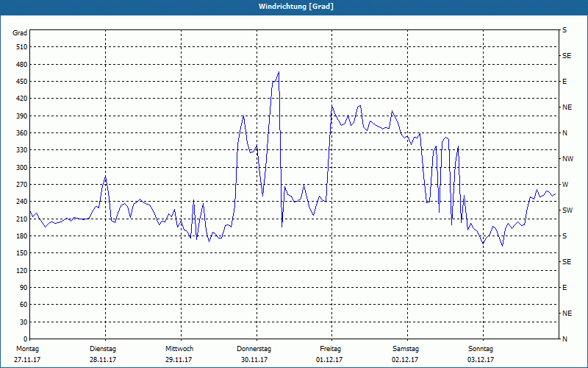Select the 240 value on the left axis

[x=22, y=202]
